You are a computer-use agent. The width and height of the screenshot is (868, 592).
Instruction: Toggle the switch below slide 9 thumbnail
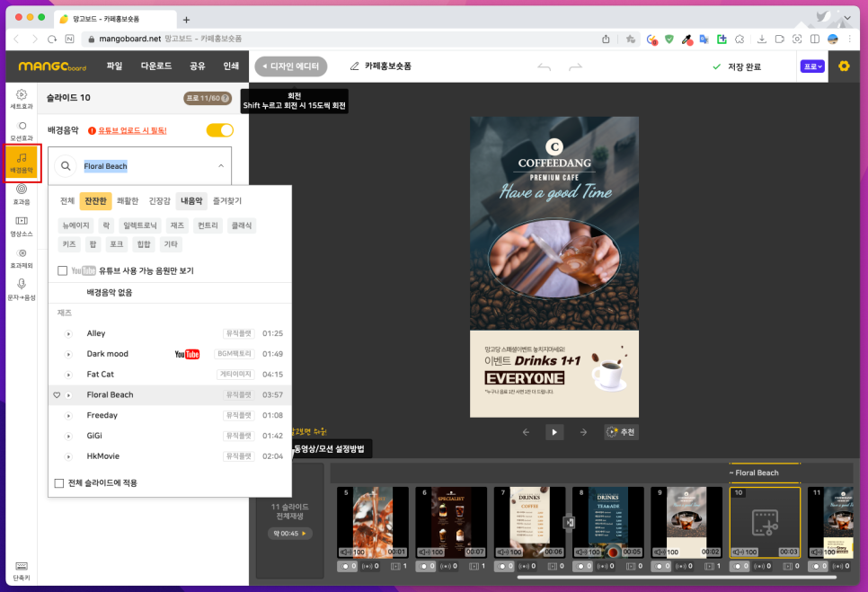661,566
